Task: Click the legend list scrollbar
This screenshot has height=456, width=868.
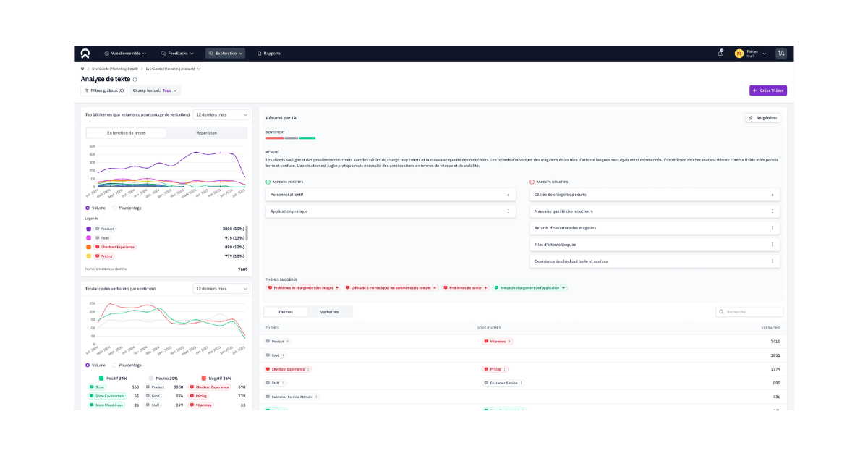Action: point(247,233)
